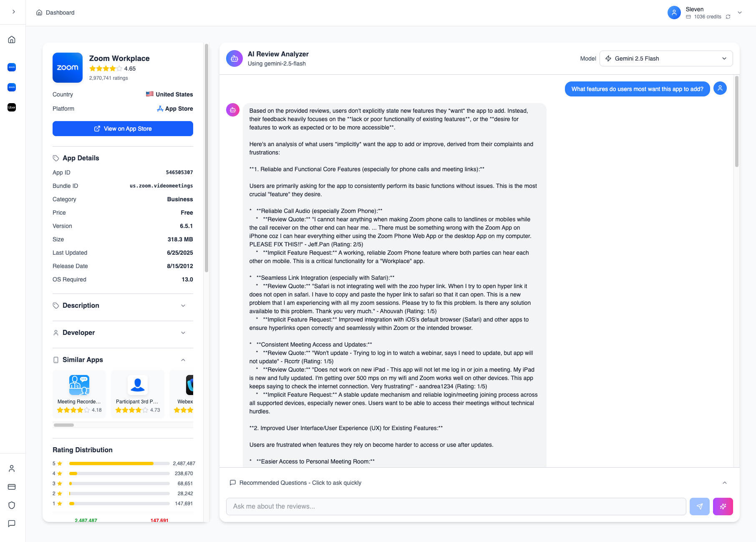Viewport: 756px width, 542px height.
Task: Click the app details panel vertical scrollbar
Action: pyautogui.click(x=206, y=158)
